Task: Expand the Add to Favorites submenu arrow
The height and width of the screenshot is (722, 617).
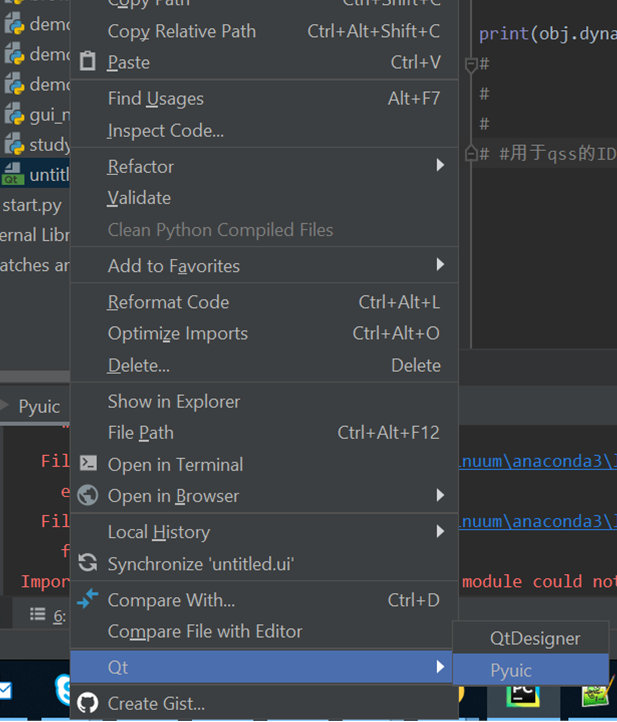Action: coord(440,264)
